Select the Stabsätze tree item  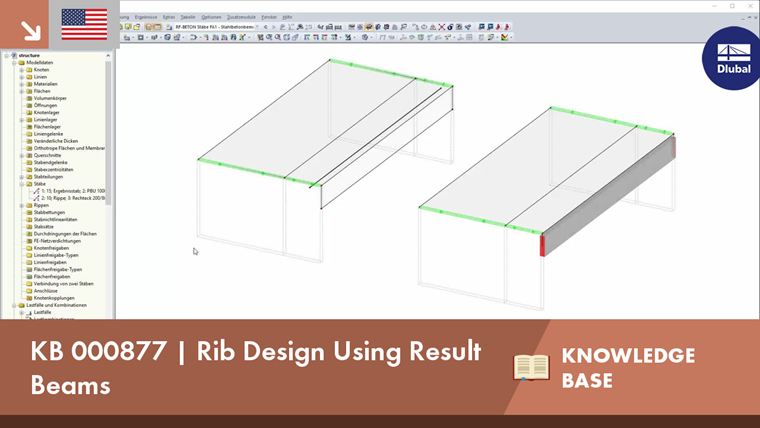coord(44,227)
